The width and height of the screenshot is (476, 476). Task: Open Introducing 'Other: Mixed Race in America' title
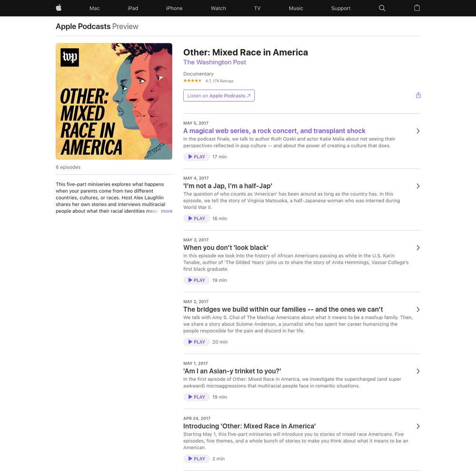coord(249,426)
